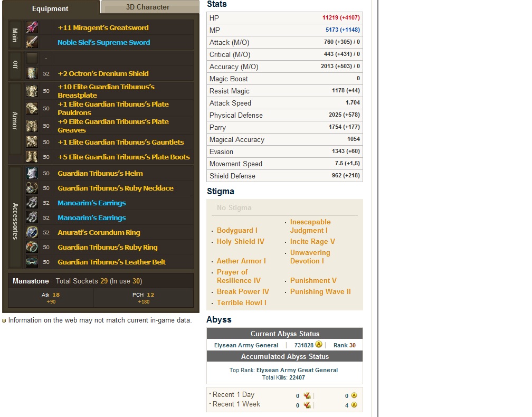Select Inescapable Judgment I skill

coord(310,226)
